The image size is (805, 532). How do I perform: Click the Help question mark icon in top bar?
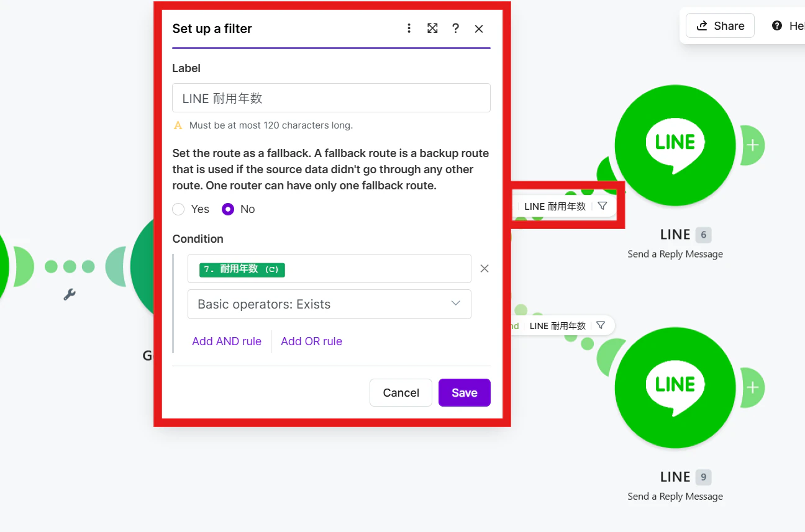(776, 25)
